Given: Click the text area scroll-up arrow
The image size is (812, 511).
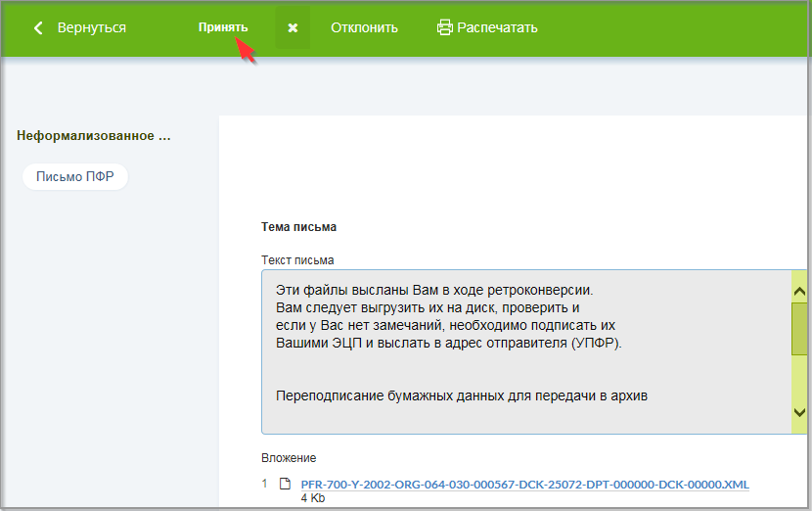Looking at the screenshot, I should pyautogui.click(x=799, y=289).
